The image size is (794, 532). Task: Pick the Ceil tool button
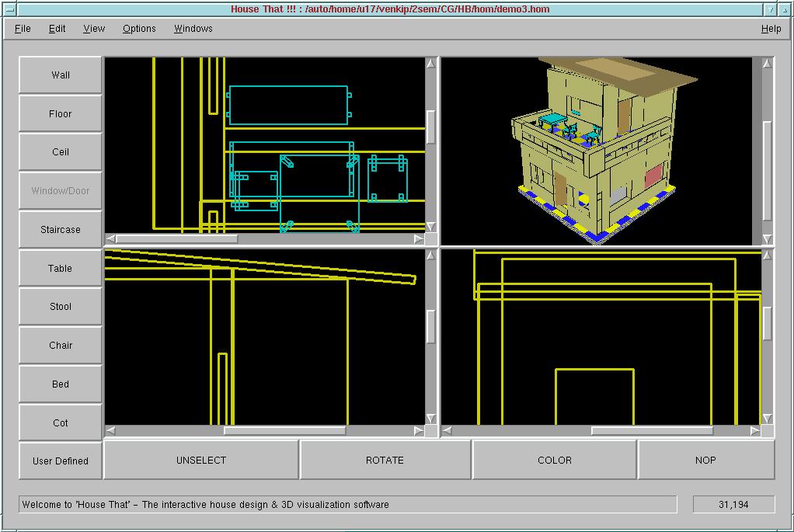[x=61, y=152]
